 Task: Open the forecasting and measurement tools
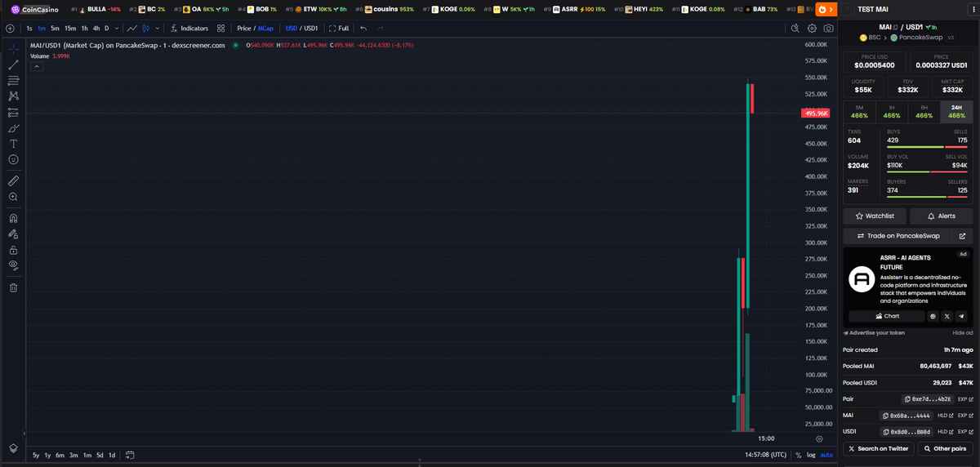point(13,112)
